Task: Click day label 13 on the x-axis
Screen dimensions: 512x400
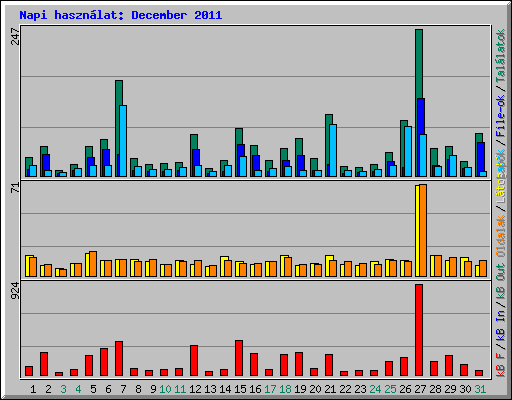Action: tap(210, 389)
